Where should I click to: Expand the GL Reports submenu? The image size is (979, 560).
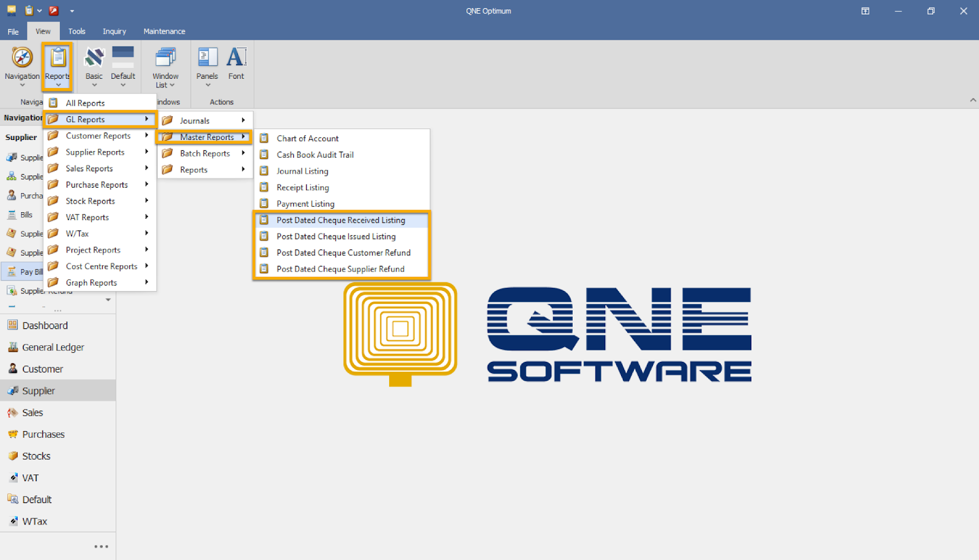pos(100,119)
